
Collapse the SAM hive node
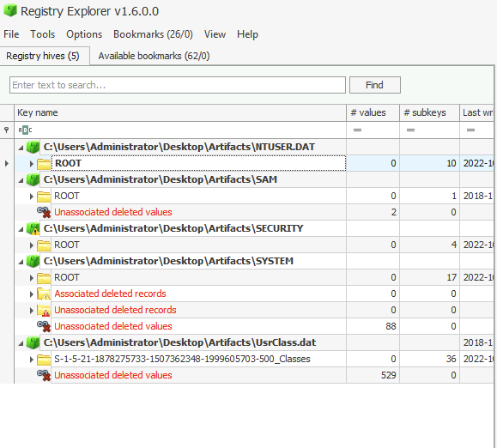21,180
